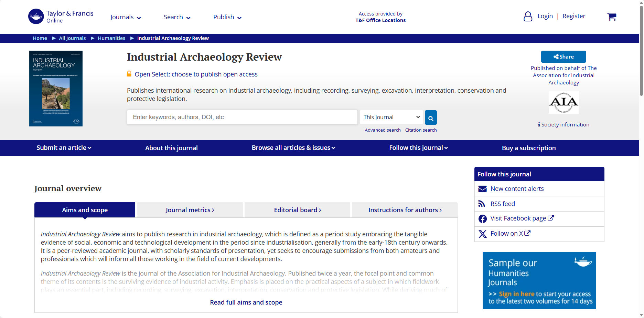644x318 pixels.
Task: Click the shopping cart icon
Action: coord(611,17)
